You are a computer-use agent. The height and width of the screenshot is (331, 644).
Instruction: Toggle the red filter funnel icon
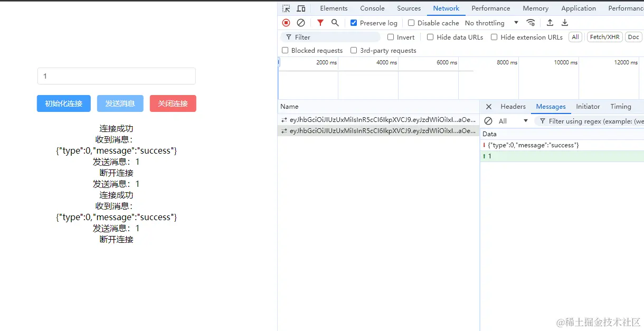pos(320,23)
